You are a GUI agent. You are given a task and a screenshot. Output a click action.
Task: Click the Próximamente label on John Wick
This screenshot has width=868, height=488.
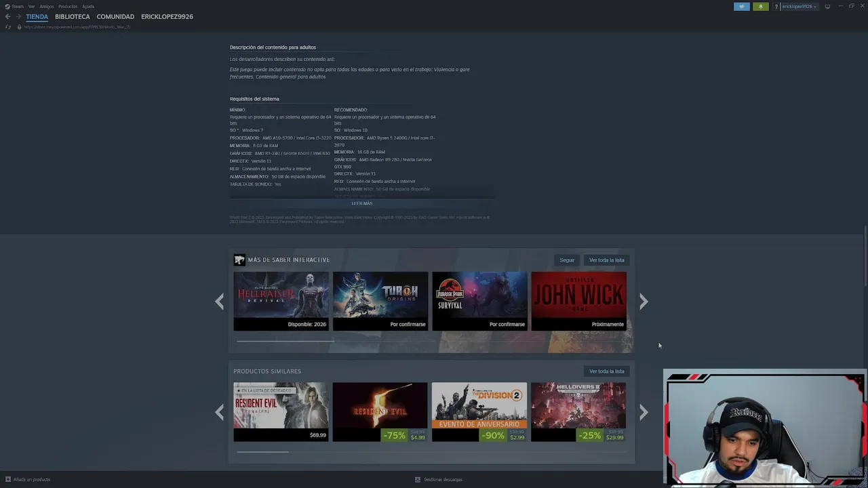608,324
